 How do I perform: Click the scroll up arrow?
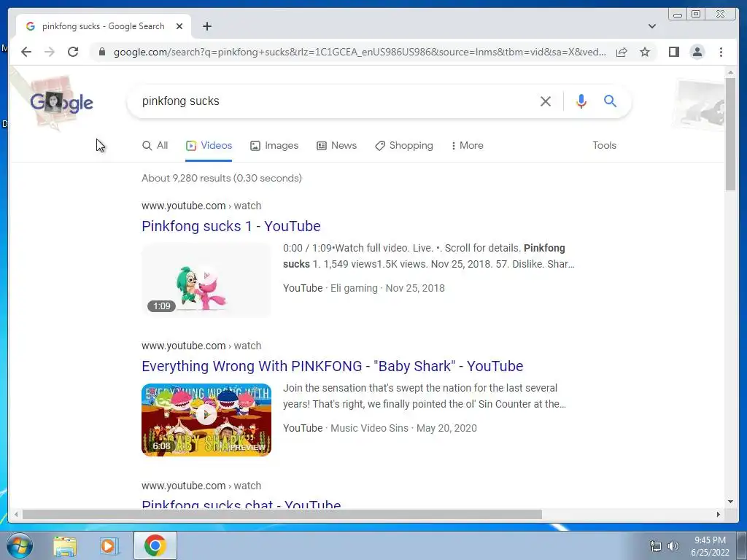(730, 72)
